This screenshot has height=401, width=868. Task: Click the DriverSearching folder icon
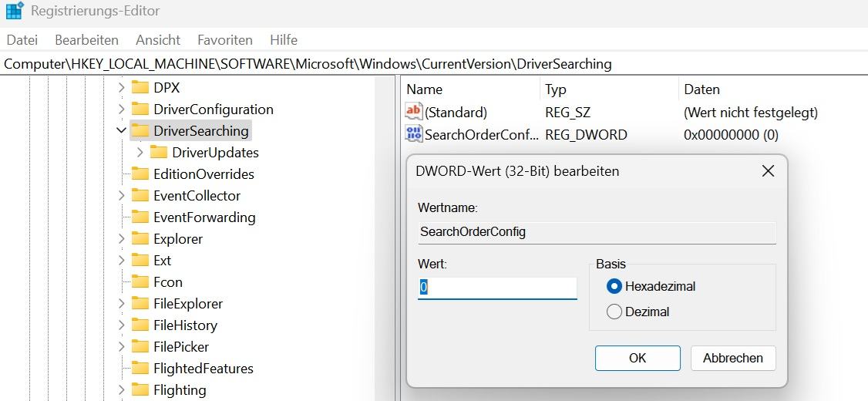140,130
